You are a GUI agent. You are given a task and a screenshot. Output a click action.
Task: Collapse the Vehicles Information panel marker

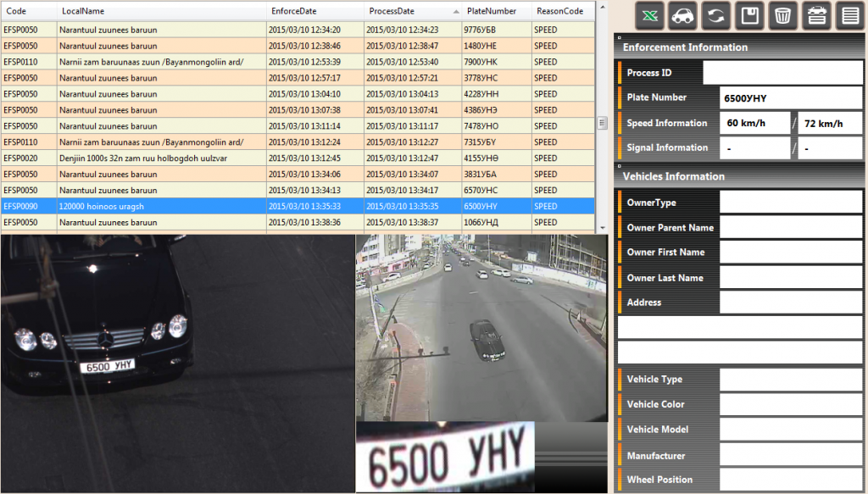tap(620, 168)
